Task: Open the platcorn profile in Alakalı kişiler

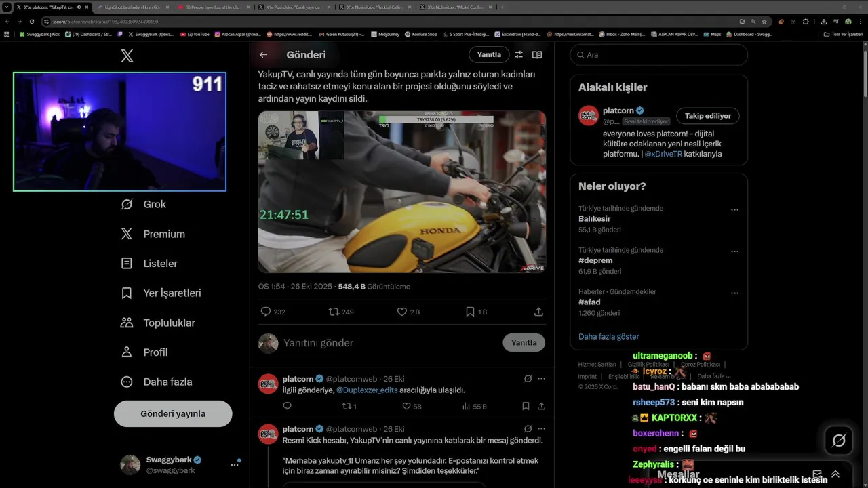Action: (618, 110)
